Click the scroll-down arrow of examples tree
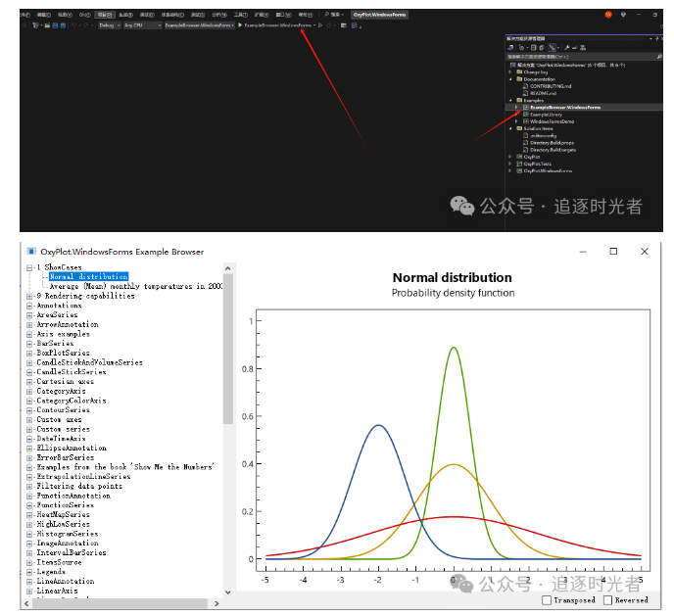674x616 pixels. click(x=228, y=592)
